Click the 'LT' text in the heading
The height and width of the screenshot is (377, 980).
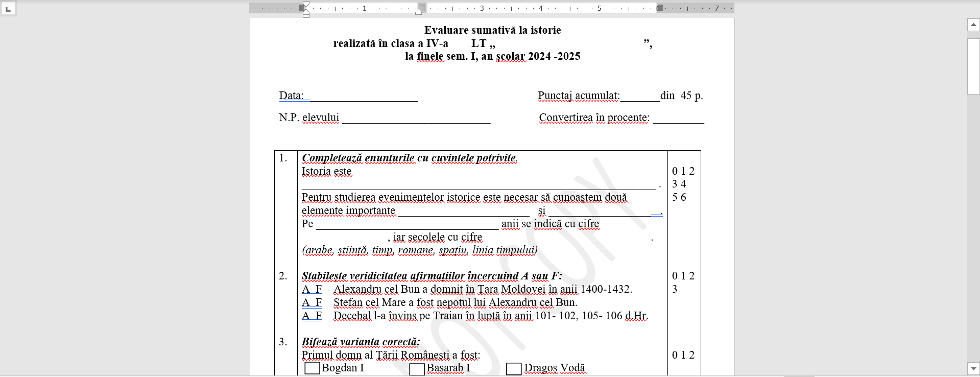point(479,43)
